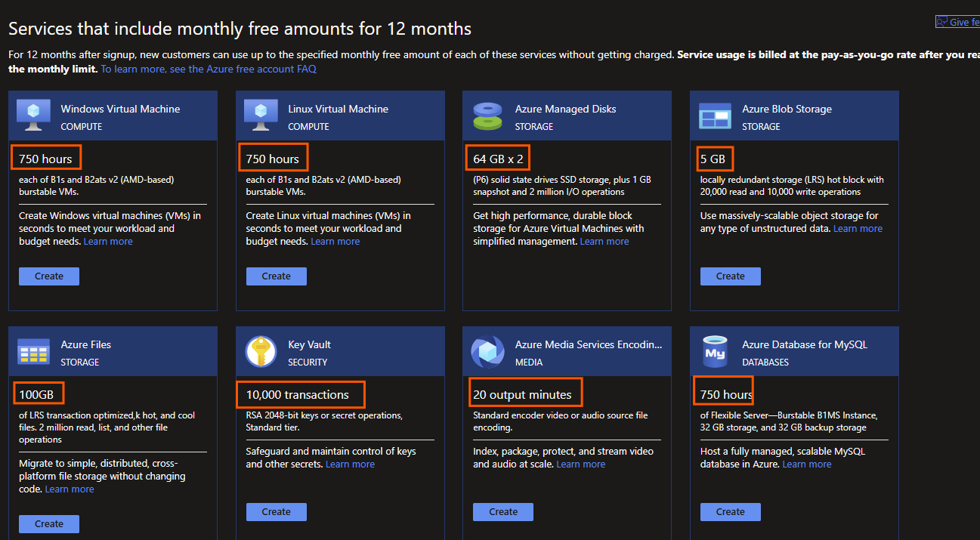Click the DATABASES category label
The height and width of the screenshot is (540, 980).
(x=765, y=363)
